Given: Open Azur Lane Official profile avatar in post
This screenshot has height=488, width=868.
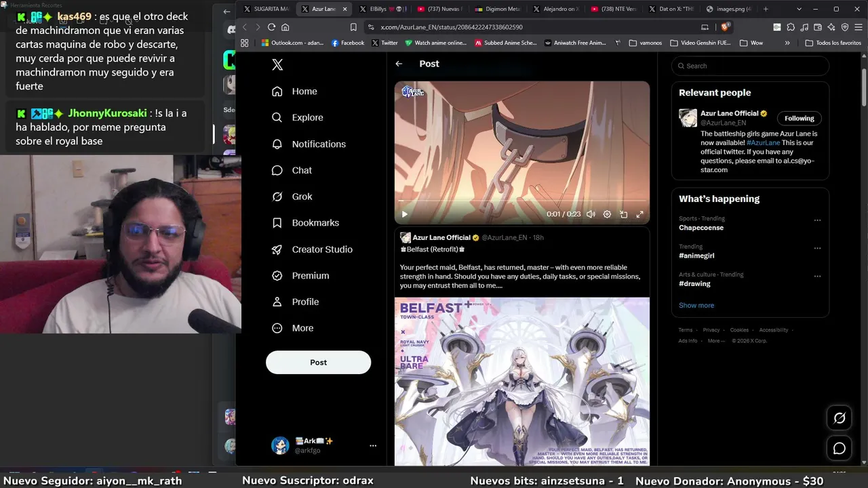Looking at the screenshot, I should (406, 238).
